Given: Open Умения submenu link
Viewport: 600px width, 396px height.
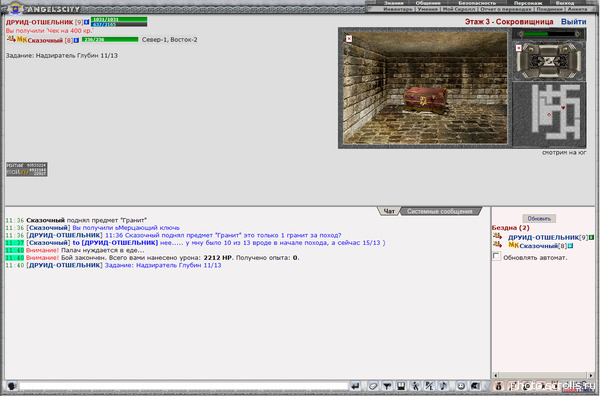Looking at the screenshot, I should coord(427,9).
